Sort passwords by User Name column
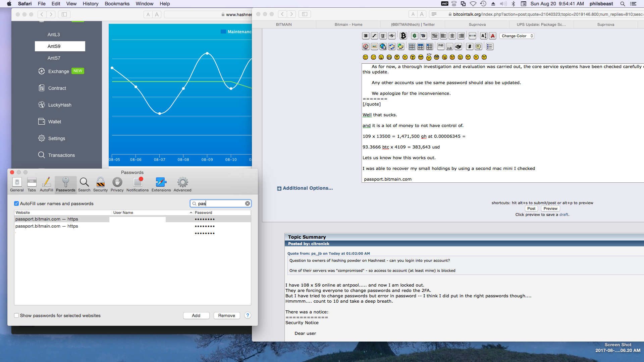Image resolution: width=644 pixels, height=362 pixels. tap(152, 213)
